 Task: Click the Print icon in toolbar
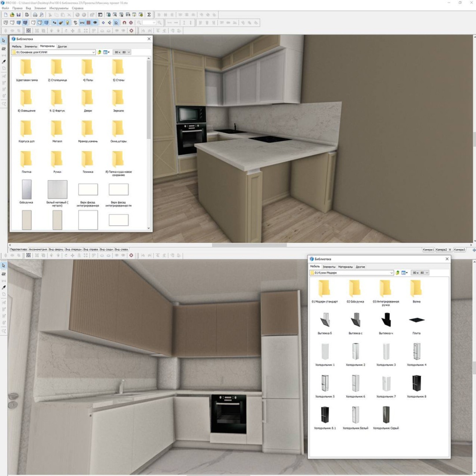click(x=35, y=15)
